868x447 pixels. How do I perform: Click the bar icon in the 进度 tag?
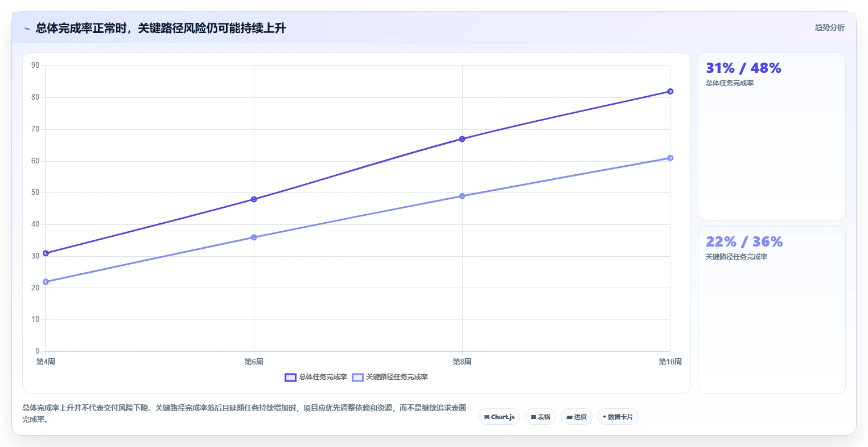click(x=569, y=417)
